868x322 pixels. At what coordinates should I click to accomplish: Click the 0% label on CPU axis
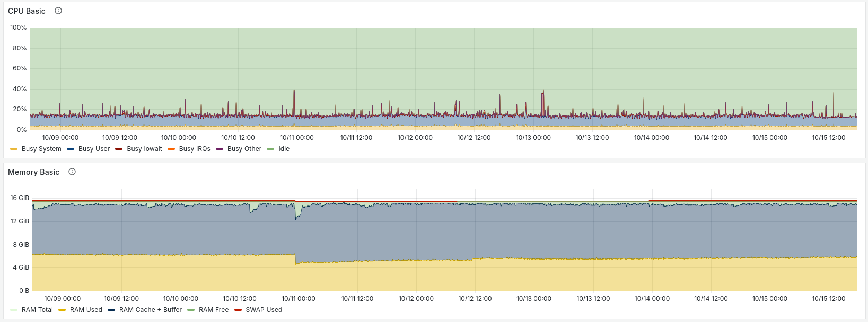click(22, 130)
